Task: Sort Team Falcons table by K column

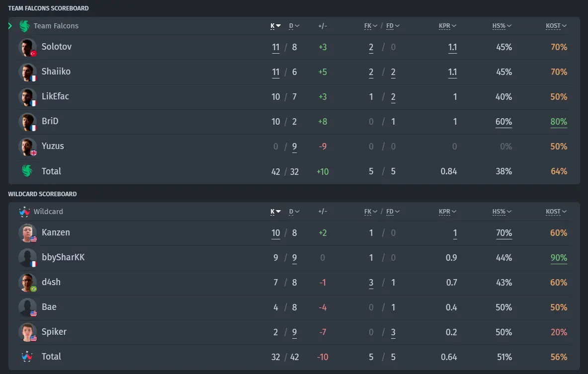Action: click(x=275, y=26)
